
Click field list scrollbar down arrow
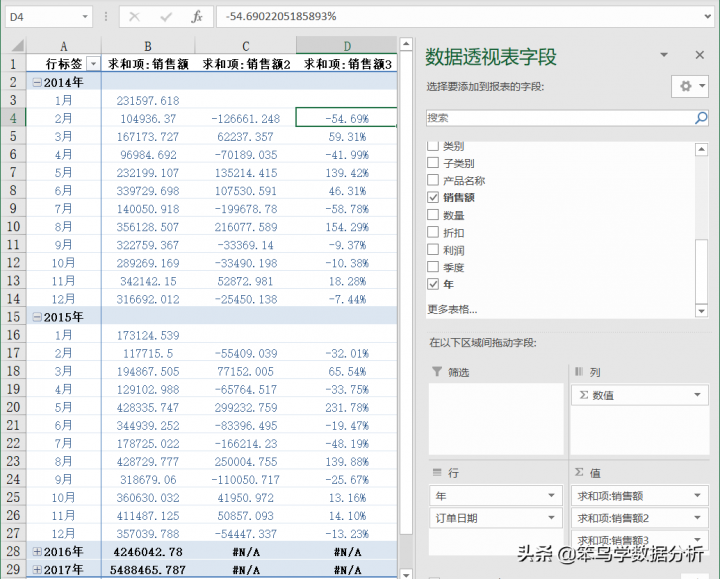pos(701,311)
